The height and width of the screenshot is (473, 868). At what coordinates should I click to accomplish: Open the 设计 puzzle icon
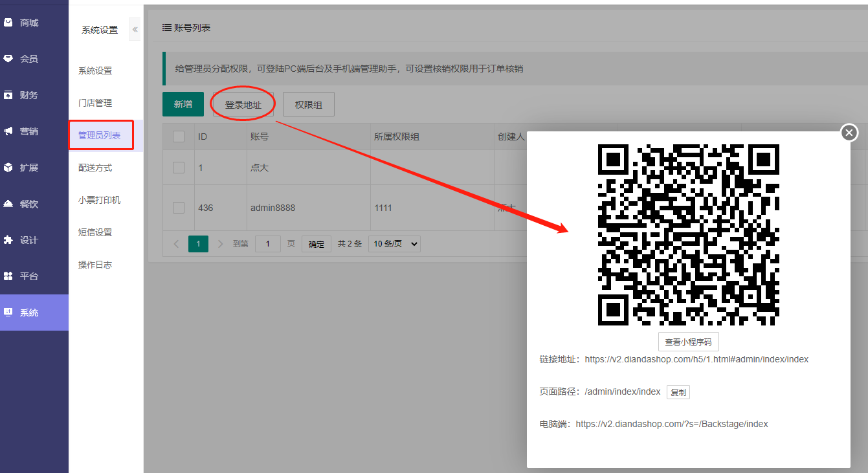[x=8, y=240]
